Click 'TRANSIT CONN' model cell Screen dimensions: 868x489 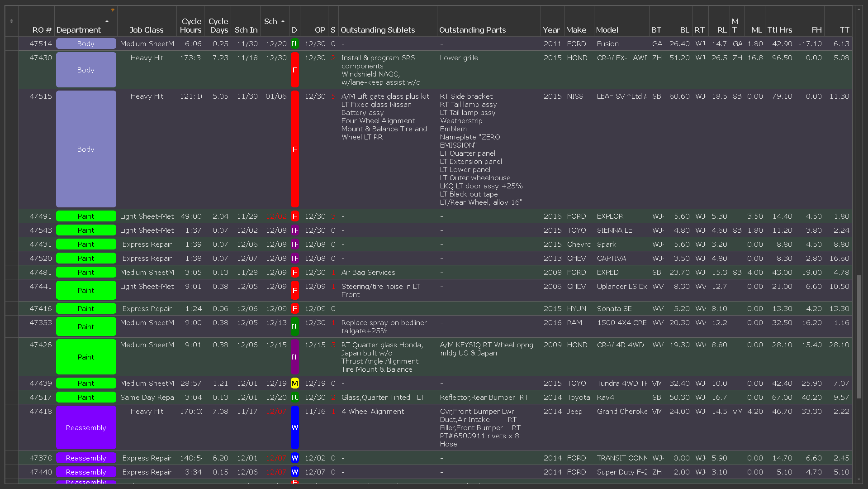(621, 458)
